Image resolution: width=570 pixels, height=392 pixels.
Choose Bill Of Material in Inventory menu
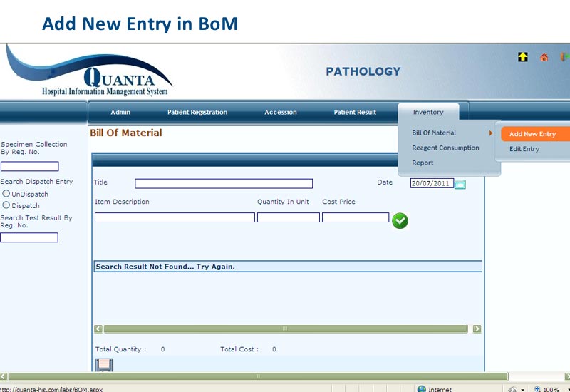pyautogui.click(x=434, y=133)
